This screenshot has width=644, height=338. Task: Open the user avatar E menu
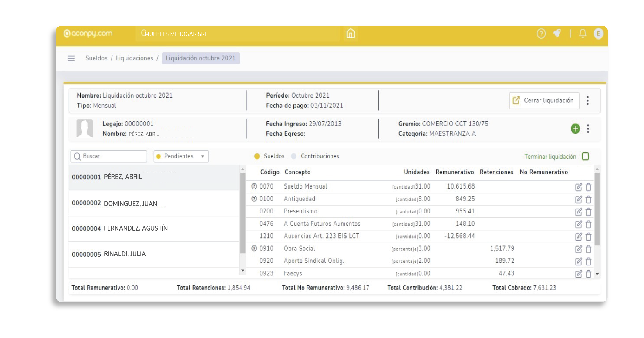point(598,34)
